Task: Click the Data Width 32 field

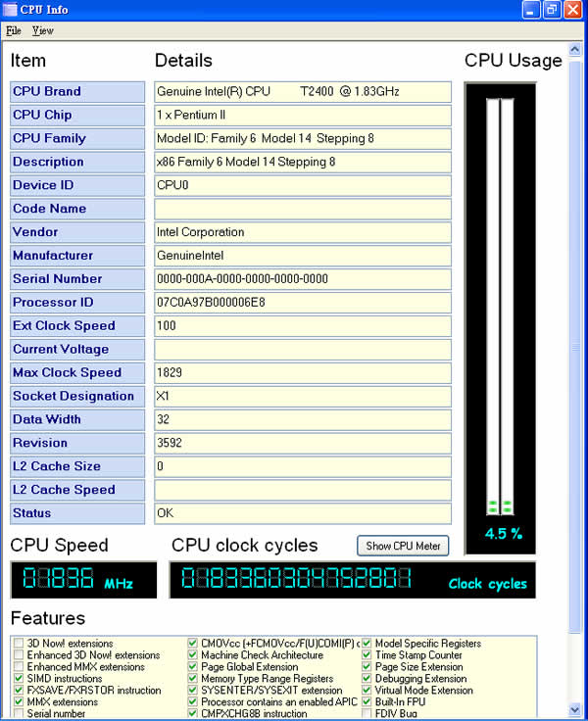Action: click(303, 420)
